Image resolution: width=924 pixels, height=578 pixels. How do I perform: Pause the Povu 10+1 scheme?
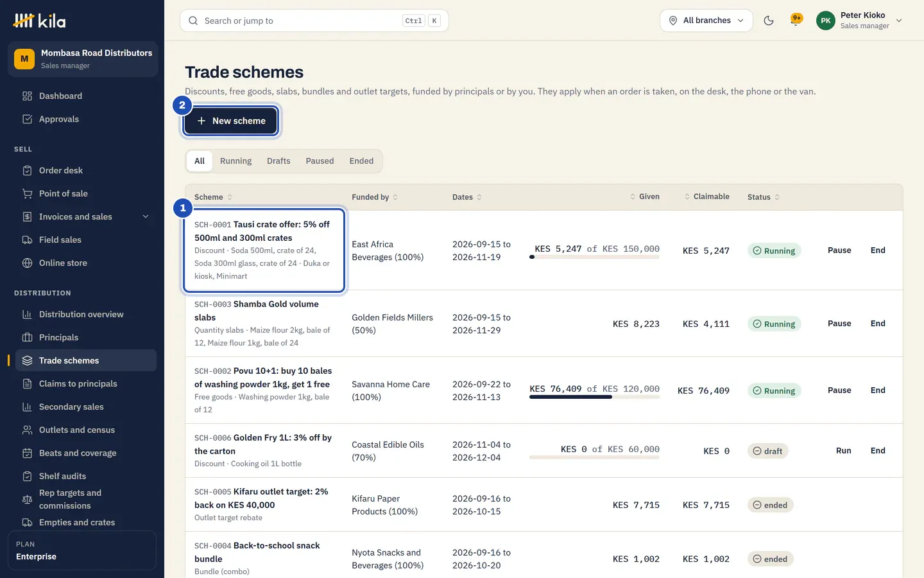point(839,390)
